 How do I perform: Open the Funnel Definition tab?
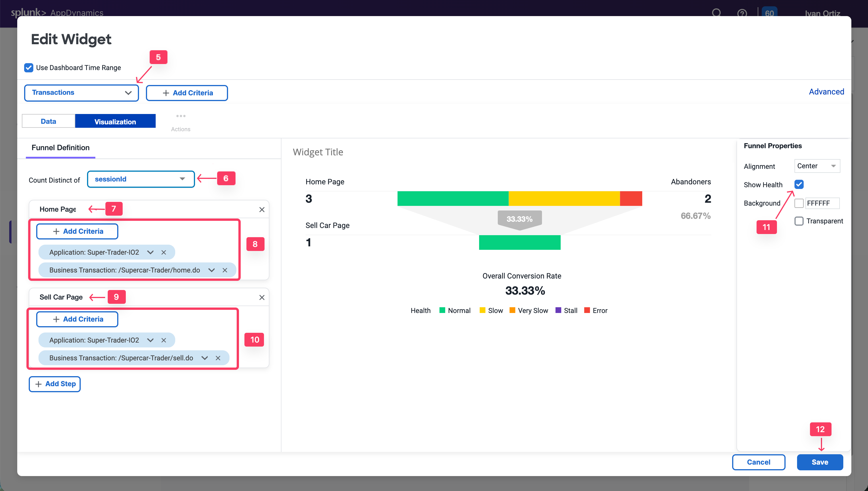tap(60, 148)
